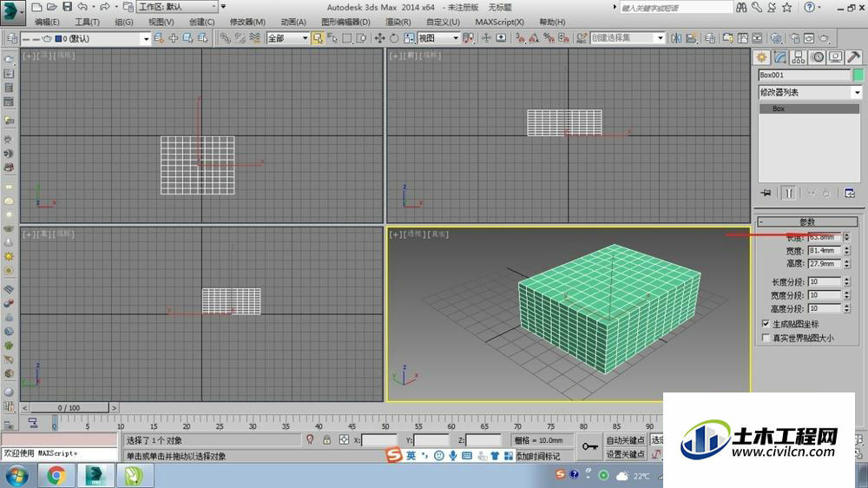This screenshot has width=868, height=488.
Task: Toggle the 3D Snaps icon
Action: click(520, 38)
